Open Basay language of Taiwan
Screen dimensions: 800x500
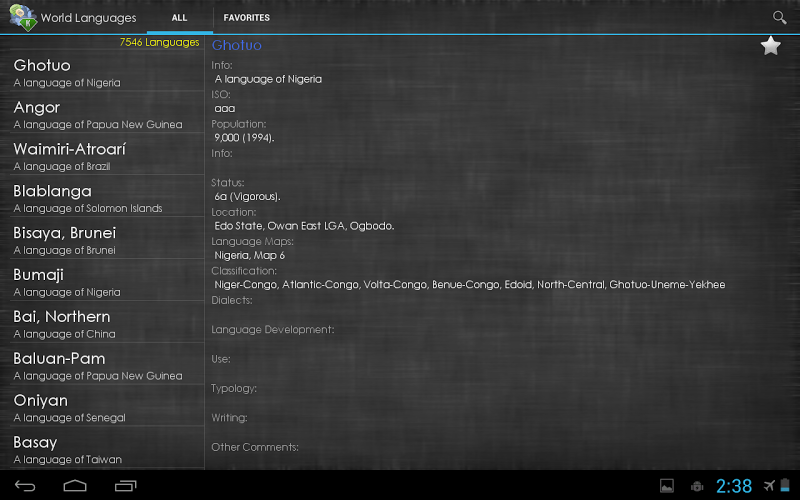pos(107,449)
